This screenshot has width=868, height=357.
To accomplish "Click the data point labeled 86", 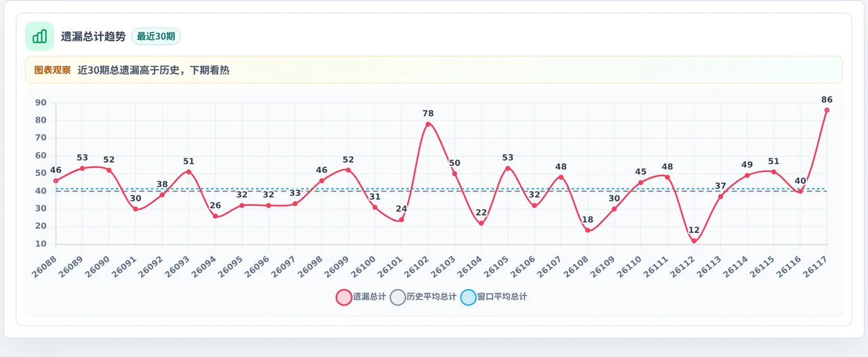I will [x=827, y=110].
